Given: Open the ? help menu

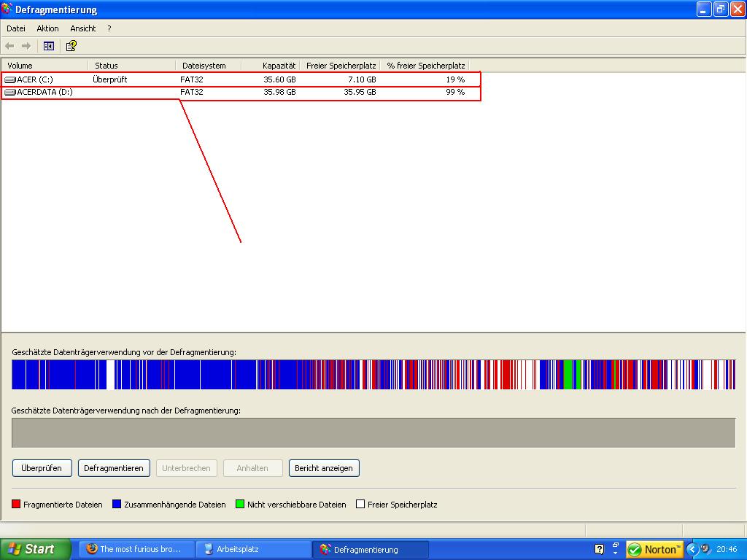Looking at the screenshot, I should point(109,28).
